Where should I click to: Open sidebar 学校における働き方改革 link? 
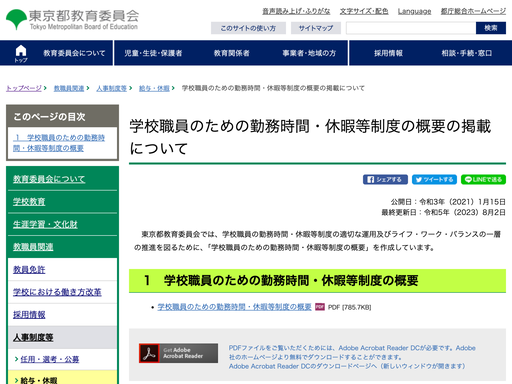pyautogui.click(x=57, y=292)
